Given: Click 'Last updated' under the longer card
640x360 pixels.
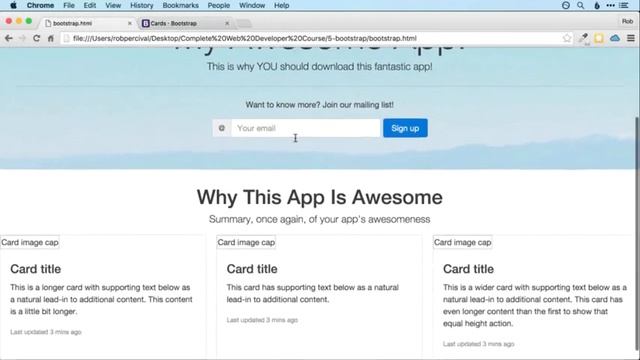Looking at the screenshot, I should click(46, 332).
